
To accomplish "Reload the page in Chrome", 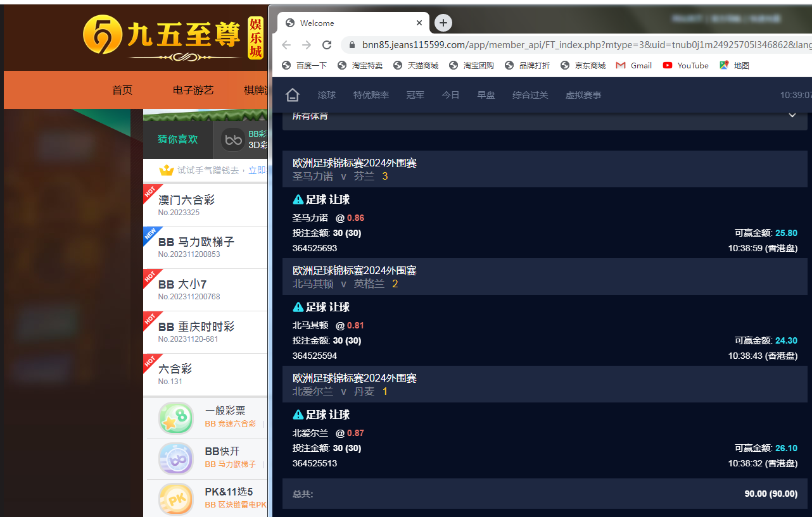I will 327,45.
